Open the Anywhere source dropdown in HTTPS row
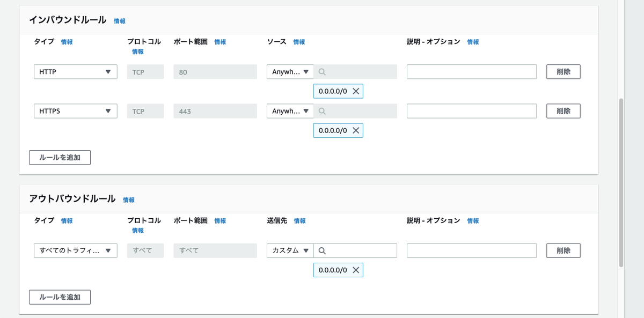Viewport: 644px width, 318px height. click(x=290, y=111)
